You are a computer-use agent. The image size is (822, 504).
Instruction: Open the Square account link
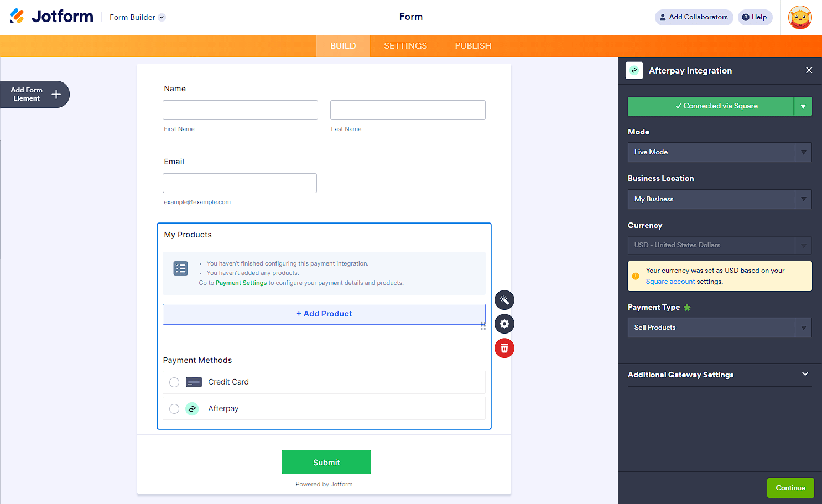click(670, 282)
